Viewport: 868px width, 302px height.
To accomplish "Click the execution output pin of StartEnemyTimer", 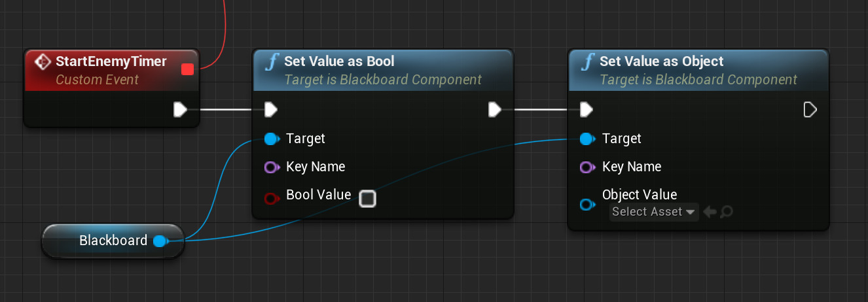I will click(x=180, y=109).
